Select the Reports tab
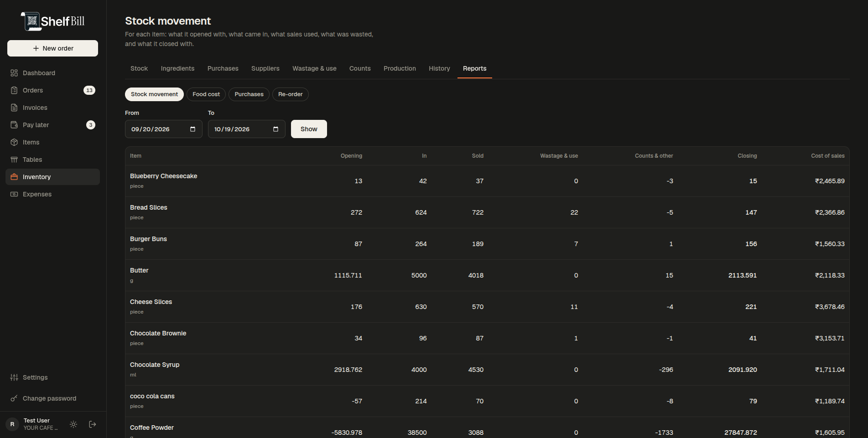This screenshot has height=438, width=868. (475, 68)
